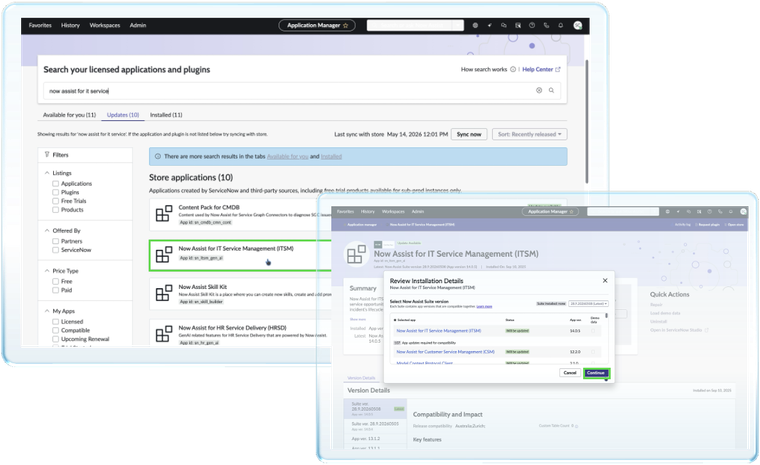Click the chat bubbles icon in back window header

pos(504,25)
